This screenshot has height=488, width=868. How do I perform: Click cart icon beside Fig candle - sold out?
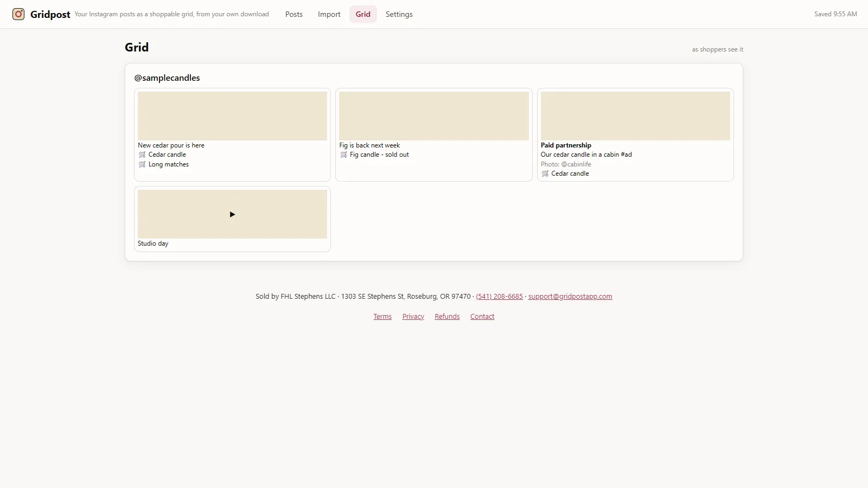tap(343, 155)
